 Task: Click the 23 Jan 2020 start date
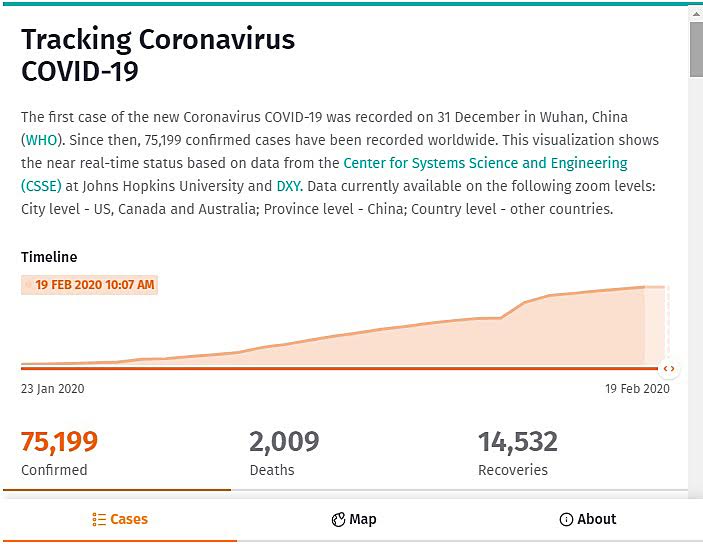point(53,388)
